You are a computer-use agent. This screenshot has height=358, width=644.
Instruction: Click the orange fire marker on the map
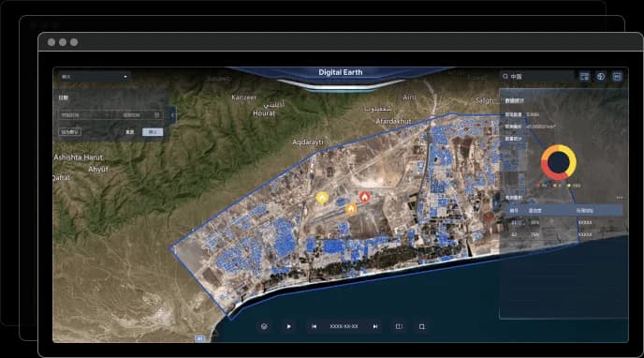pyautogui.click(x=351, y=209)
